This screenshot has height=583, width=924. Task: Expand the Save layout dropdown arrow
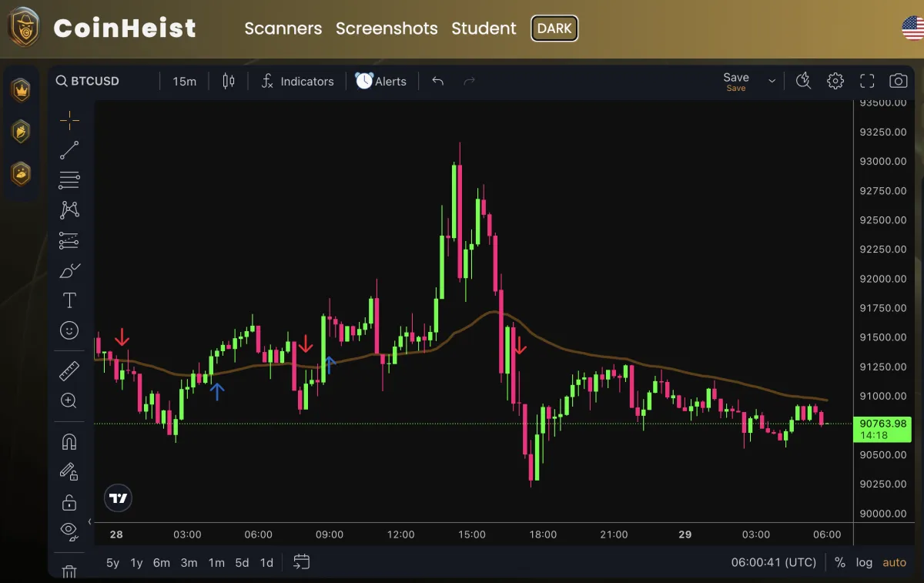[772, 81]
